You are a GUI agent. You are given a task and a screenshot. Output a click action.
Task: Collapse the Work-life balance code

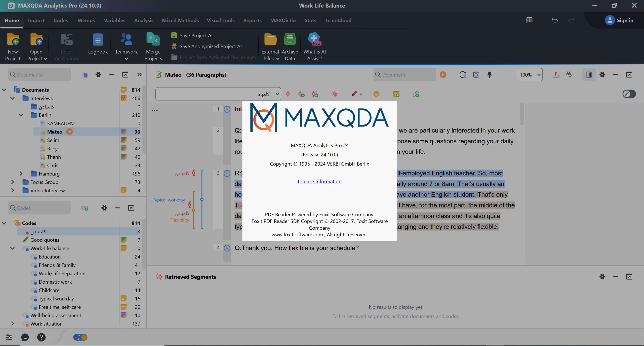coord(12,248)
